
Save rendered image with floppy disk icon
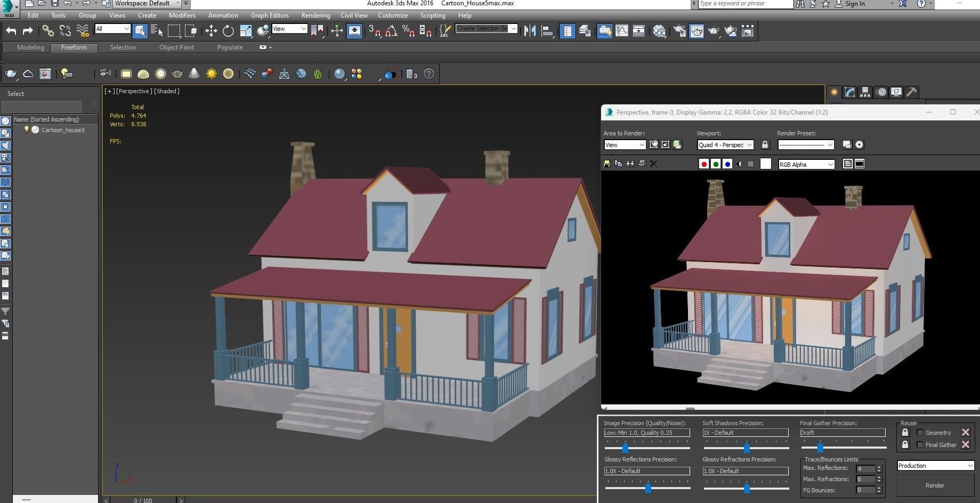point(606,164)
